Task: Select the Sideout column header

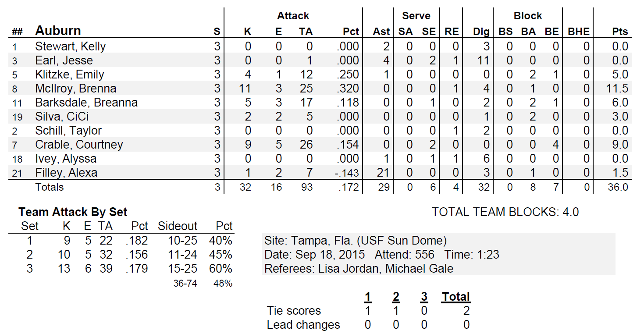Action: [x=178, y=226]
